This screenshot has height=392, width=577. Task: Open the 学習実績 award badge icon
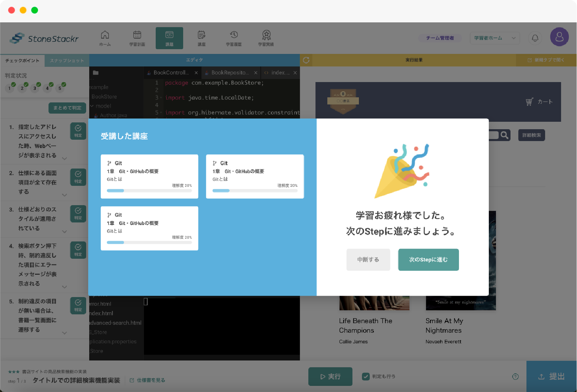(266, 38)
